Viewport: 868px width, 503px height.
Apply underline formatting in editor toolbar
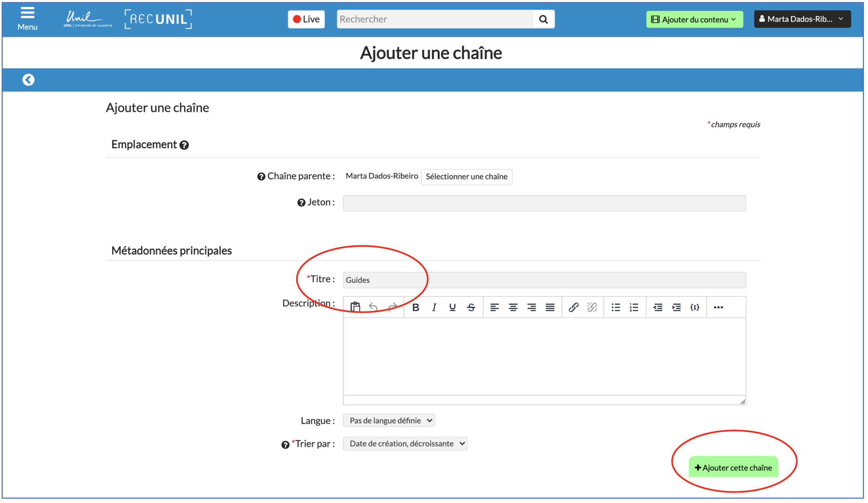pyautogui.click(x=453, y=307)
